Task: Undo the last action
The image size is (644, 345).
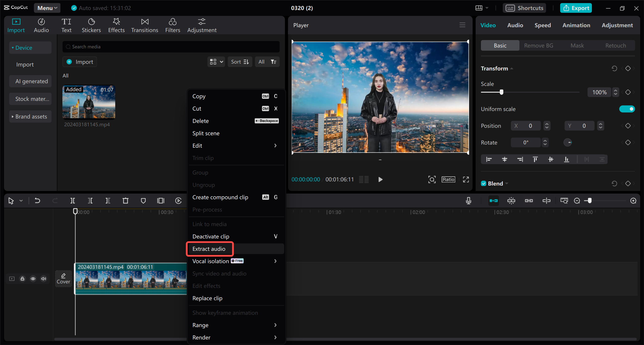Action: tap(37, 201)
